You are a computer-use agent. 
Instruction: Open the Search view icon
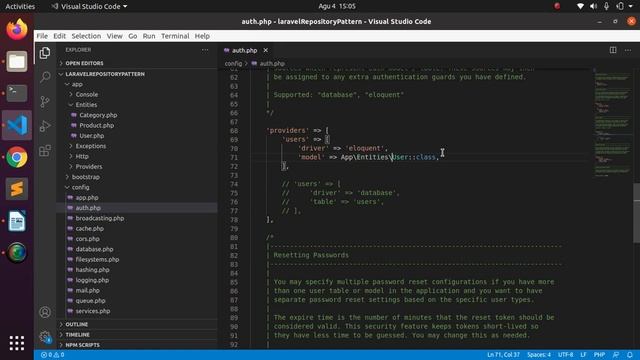point(45,77)
